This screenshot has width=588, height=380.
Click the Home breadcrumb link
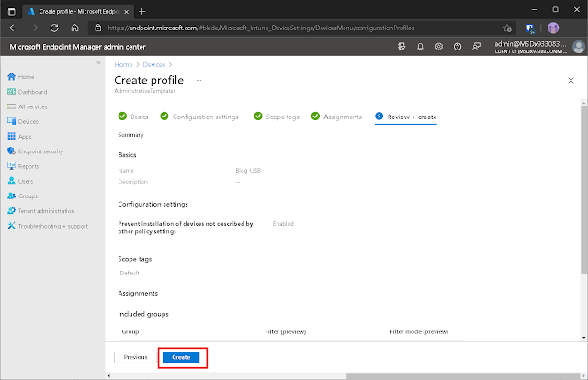tap(123, 64)
